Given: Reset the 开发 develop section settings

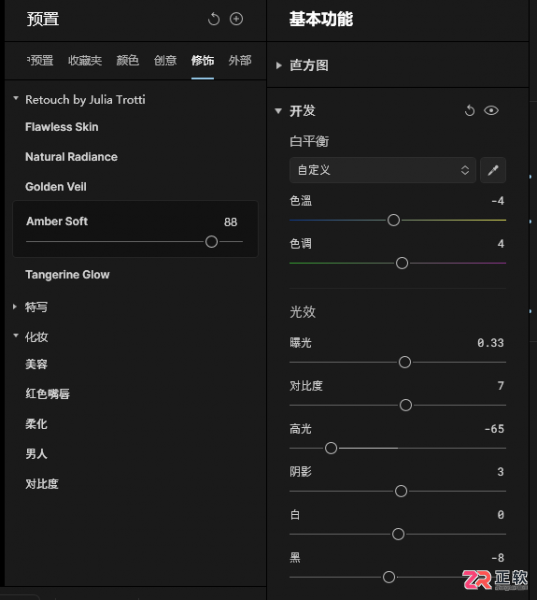Looking at the screenshot, I should (x=469, y=111).
